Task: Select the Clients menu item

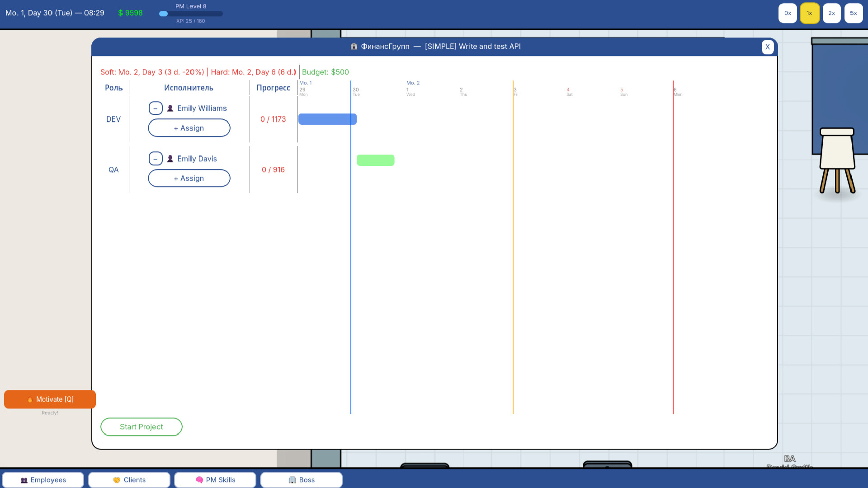Action: 129,480
